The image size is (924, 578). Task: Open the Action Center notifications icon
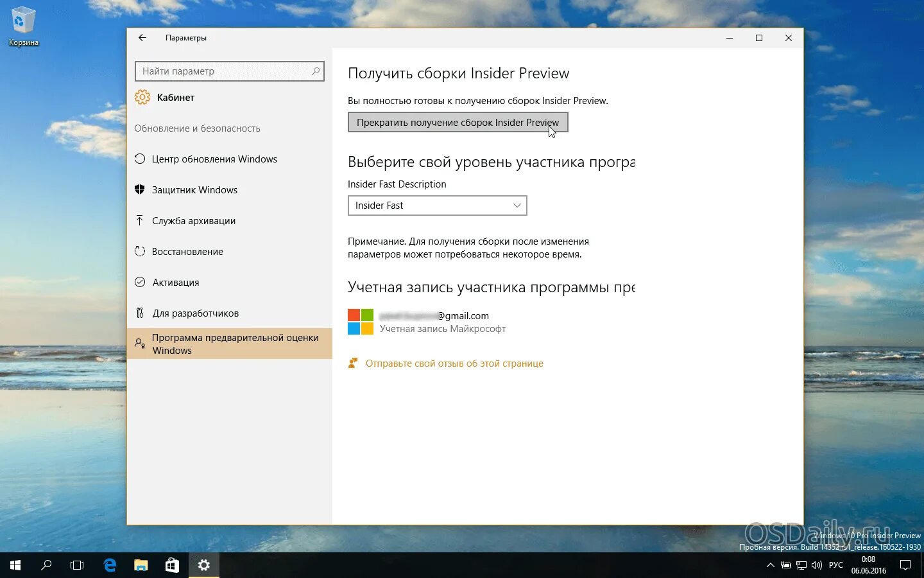905,565
